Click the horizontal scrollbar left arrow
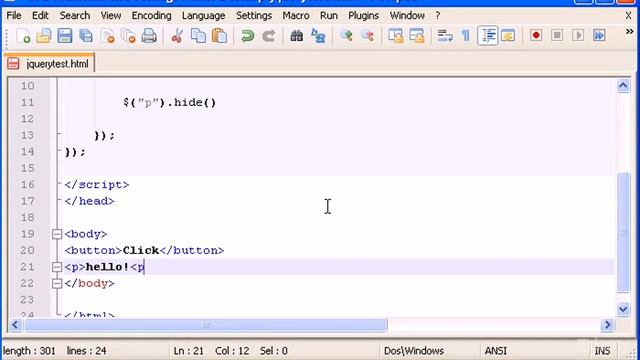The width and height of the screenshot is (640, 360). tap(15, 325)
